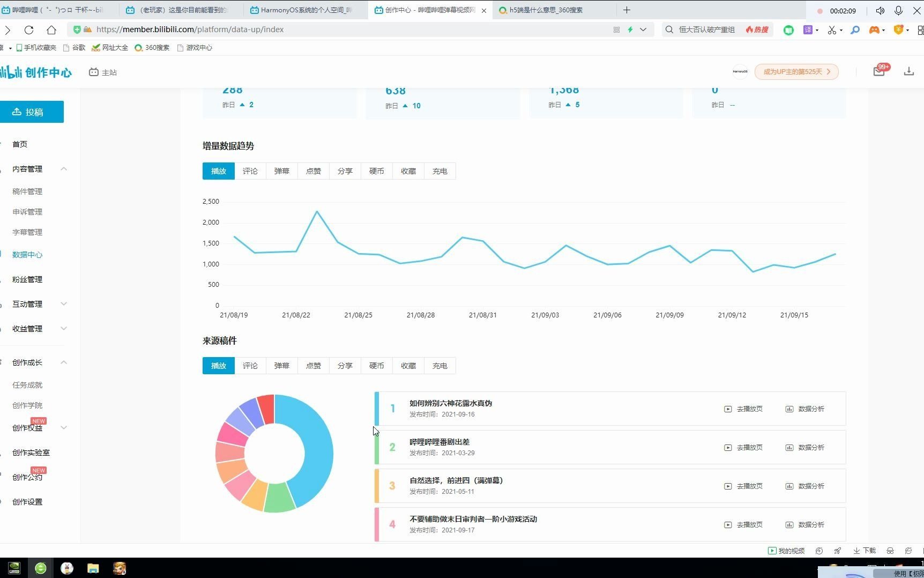Select 数据中心 in sidebar

coord(27,255)
